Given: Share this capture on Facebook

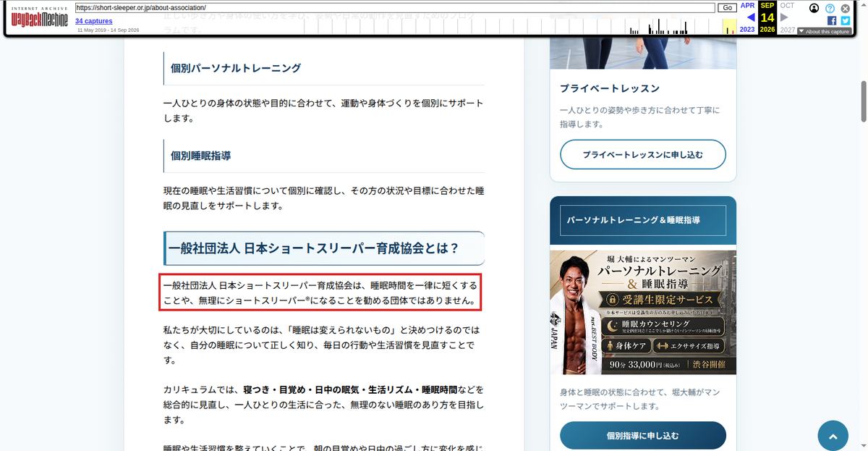Looking at the screenshot, I should pyautogui.click(x=832, y=21).
